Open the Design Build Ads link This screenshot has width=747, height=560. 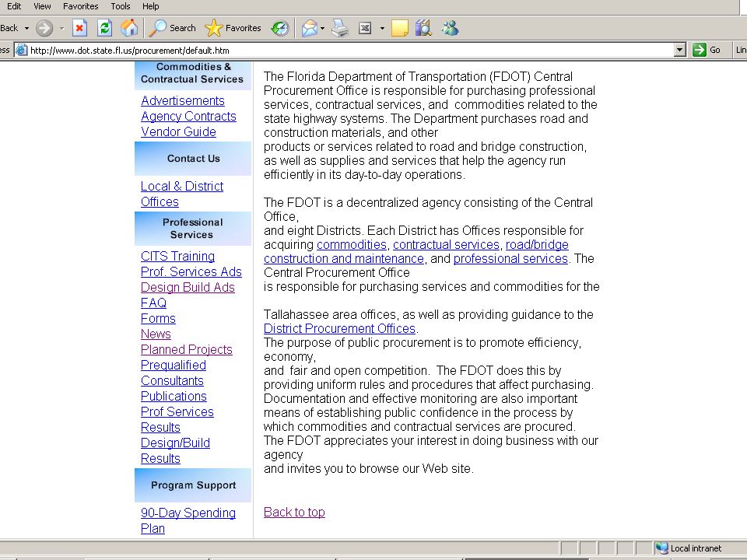coord(188,287)
